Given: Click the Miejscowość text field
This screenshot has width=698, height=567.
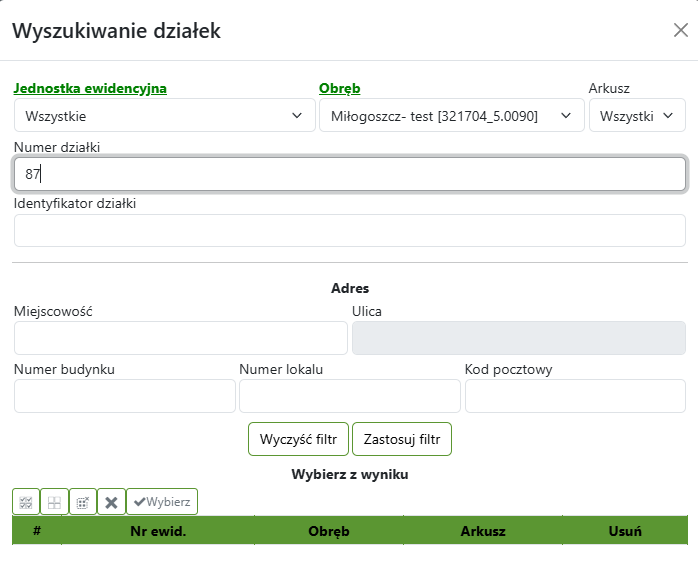Looking at the screenshot, I should [180, 338].
